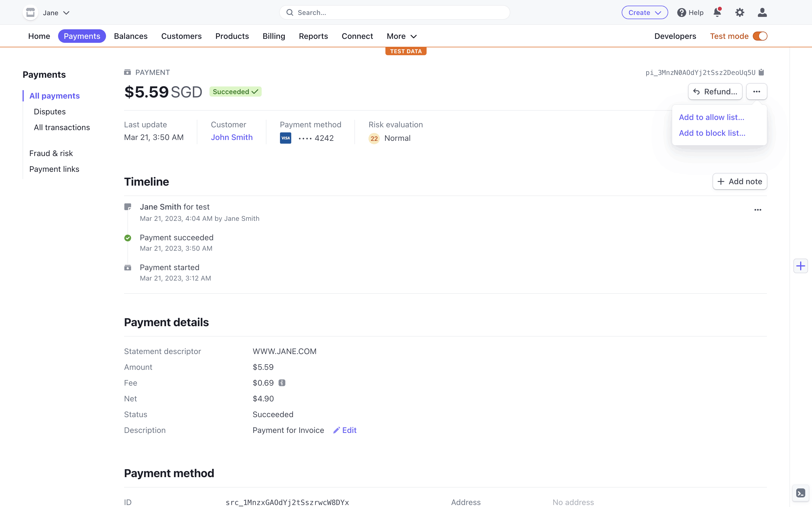Click fee info icon next to $0.69
Image resolution: width=812 pixels, height=507 pixels.
282,383
